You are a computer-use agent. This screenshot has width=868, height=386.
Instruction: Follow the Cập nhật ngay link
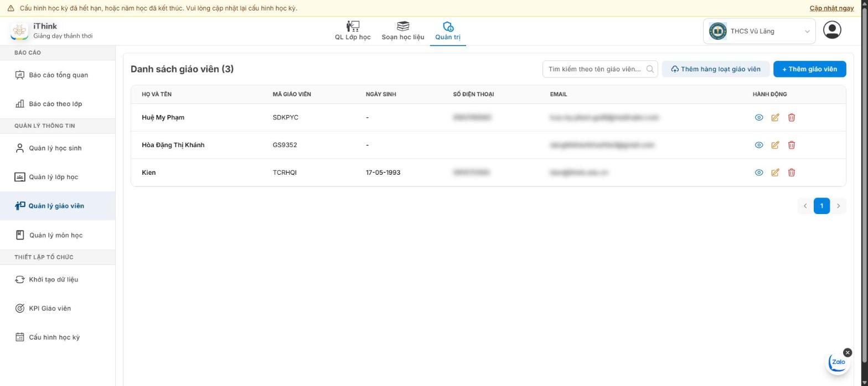tap(831, 8)
